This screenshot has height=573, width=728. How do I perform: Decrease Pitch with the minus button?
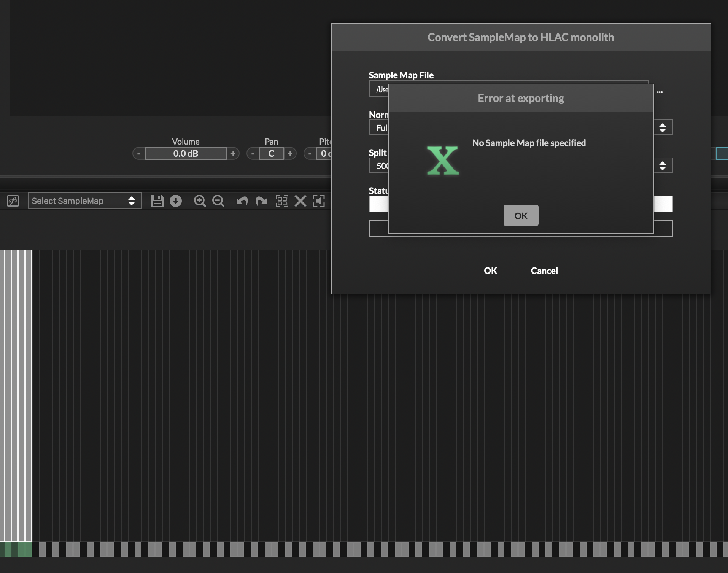click(x=310, y=154)
